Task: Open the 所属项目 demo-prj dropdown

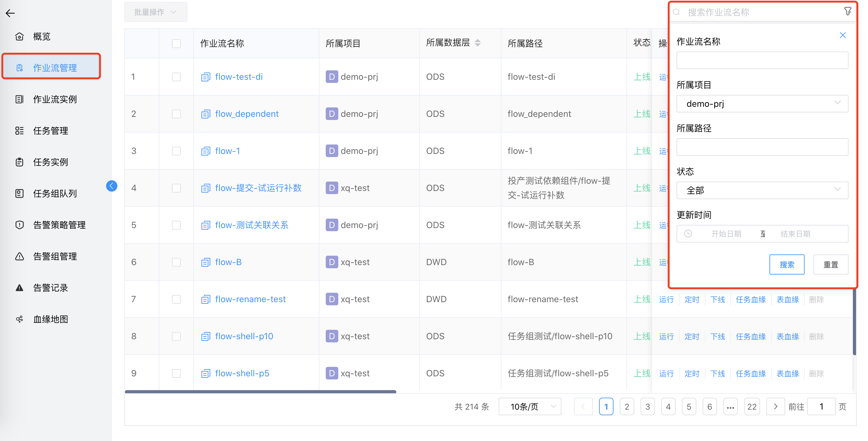Action: coord(762,104)
